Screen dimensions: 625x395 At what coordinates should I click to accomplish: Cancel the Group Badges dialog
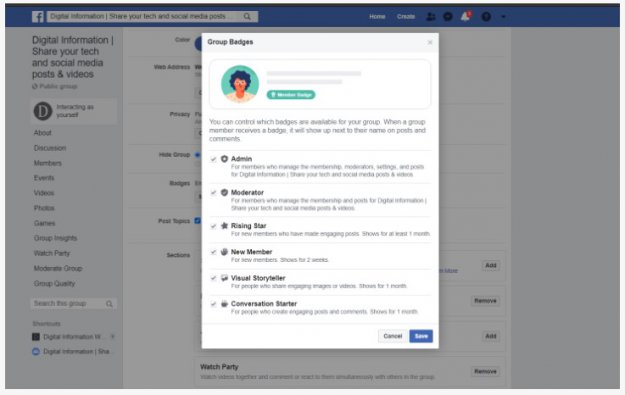pos(393,336)
